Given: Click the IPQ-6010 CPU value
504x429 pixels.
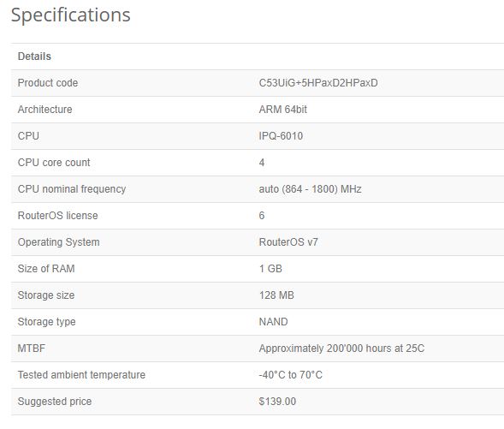Looking at the screenshot, I should (x=281, y=136).
